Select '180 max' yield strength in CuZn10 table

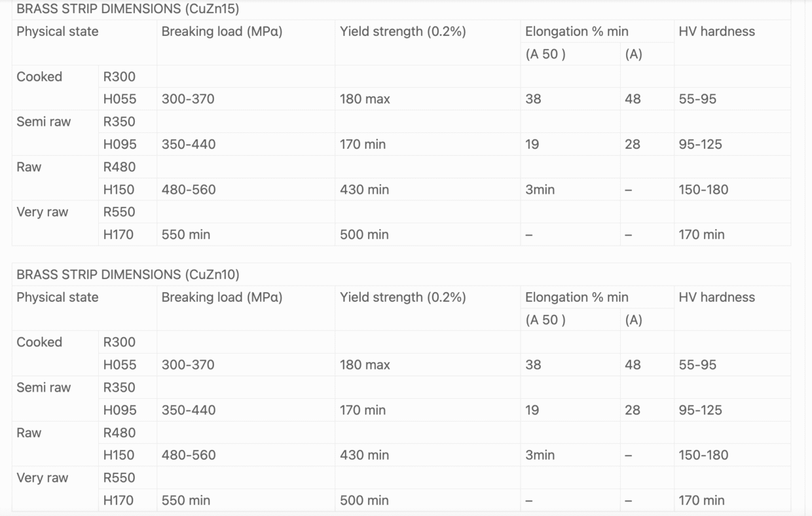pos(365,365)
